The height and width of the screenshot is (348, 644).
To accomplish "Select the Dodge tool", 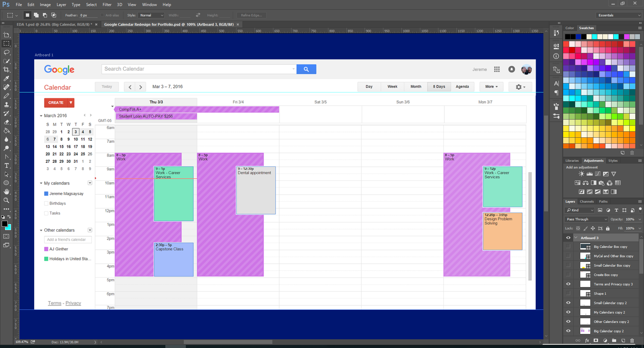I will pyautogui.click(x=6, y=148).
